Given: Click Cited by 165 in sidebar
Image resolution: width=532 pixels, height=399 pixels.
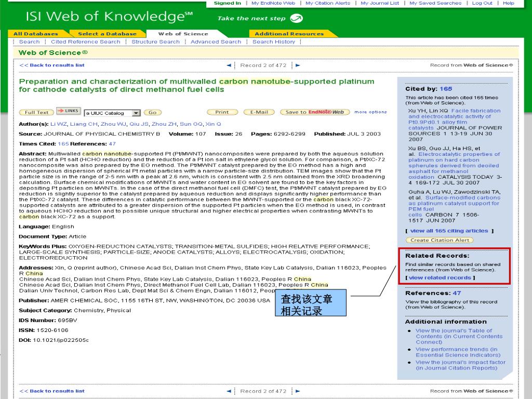Looking at the screenshot, I should click(x=446, y=89).
